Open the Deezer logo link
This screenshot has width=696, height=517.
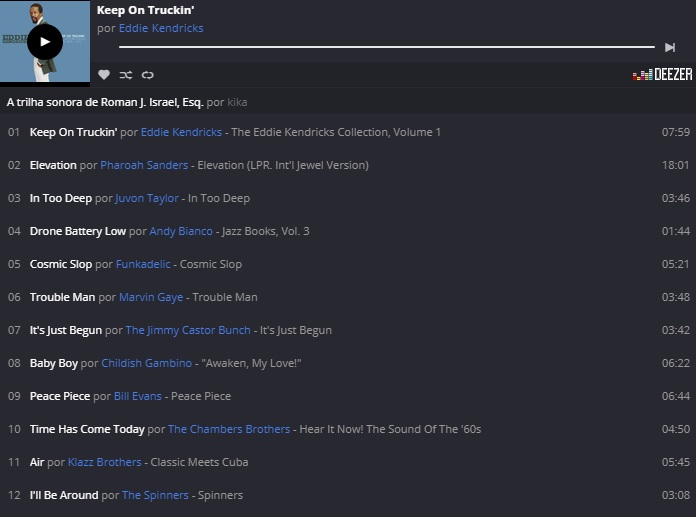point(663,75)
